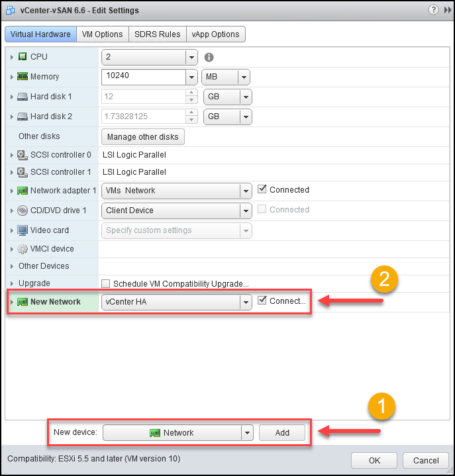Expand Network adapter 1 settings
The width and height of the screenshot is (455, 476).
coord(11,191)
